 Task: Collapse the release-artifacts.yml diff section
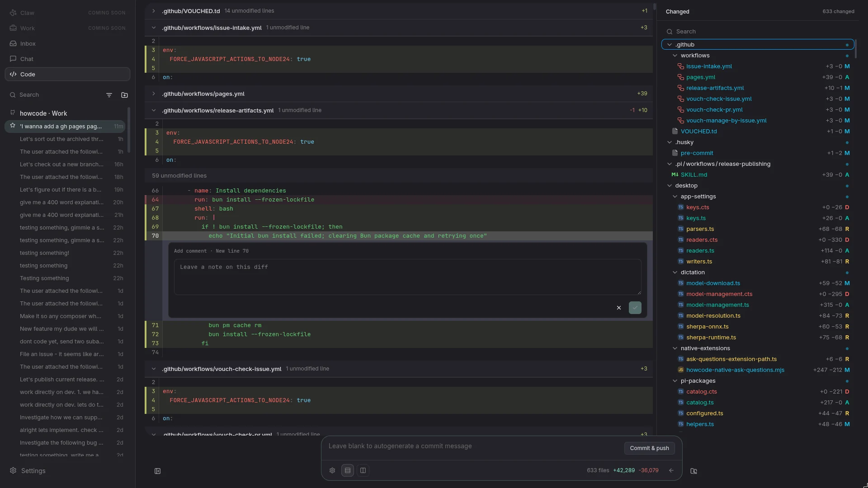click(x=153, y=110)
